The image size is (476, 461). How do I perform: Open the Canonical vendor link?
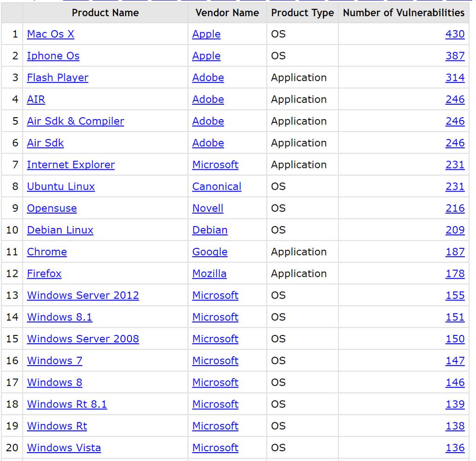pos(217,187)
